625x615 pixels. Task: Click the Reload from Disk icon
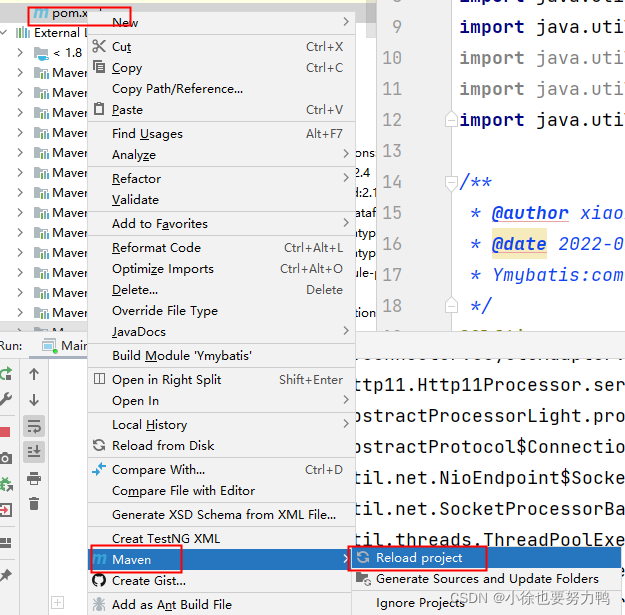99,445
